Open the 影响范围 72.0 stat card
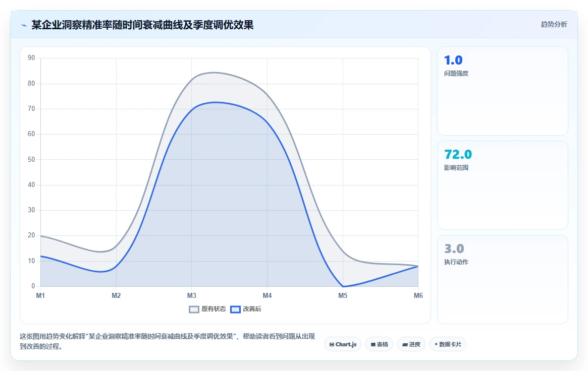 [503, 185]
